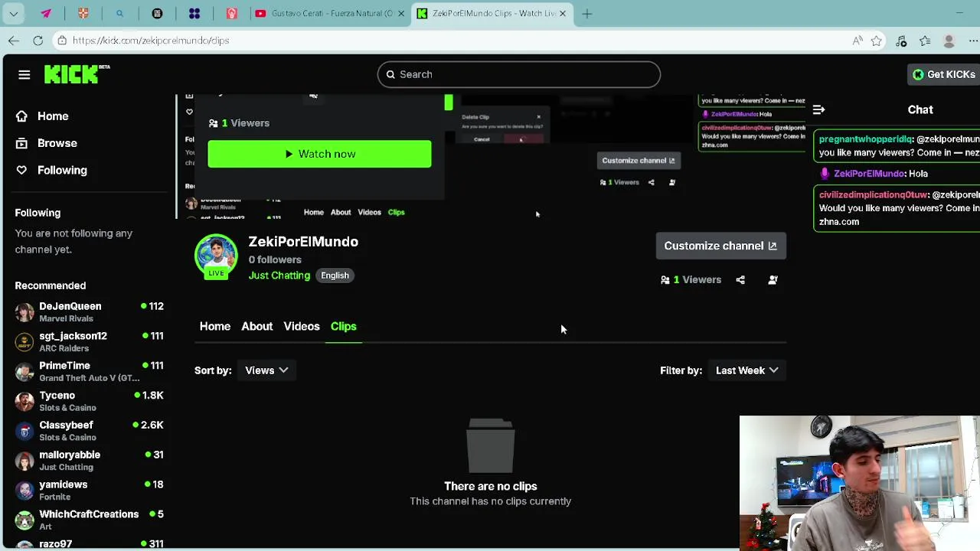
Task: Click the collections icon in browser toolbar
Action: [x=925, y=41]
